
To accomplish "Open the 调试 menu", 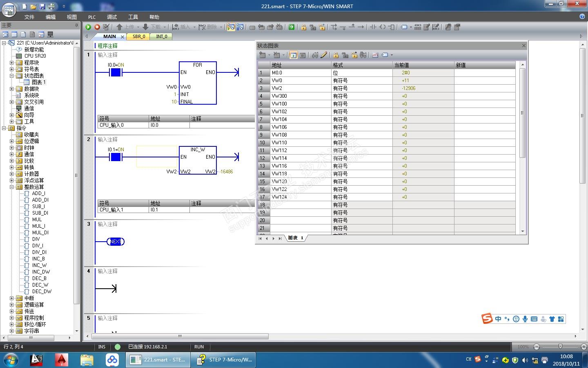I will tap(112, 17).
